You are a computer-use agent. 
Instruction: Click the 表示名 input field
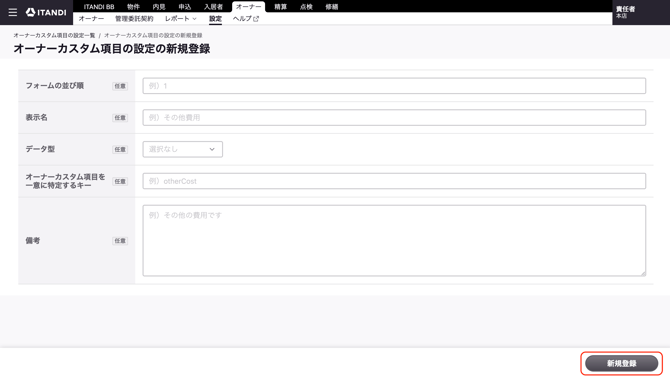[x=394, y=117]
